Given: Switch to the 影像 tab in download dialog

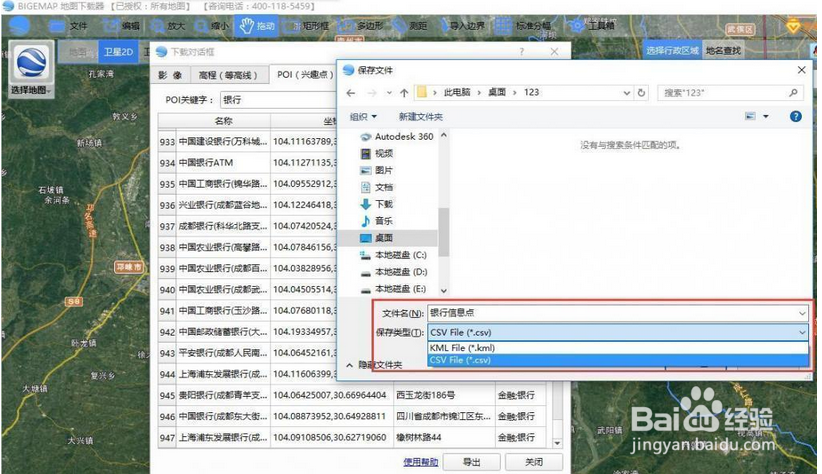Looking at the screenshot, I should pos(170,75).
